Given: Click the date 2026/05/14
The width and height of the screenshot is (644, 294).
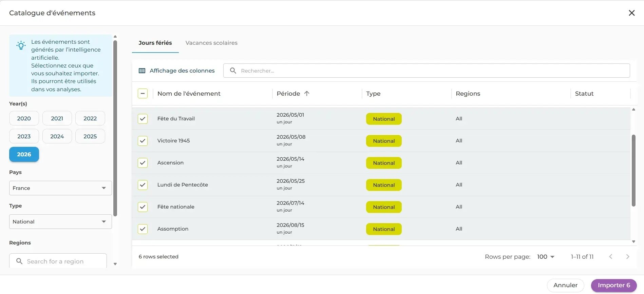Looking at the screenshot, I should pos(290,159).
